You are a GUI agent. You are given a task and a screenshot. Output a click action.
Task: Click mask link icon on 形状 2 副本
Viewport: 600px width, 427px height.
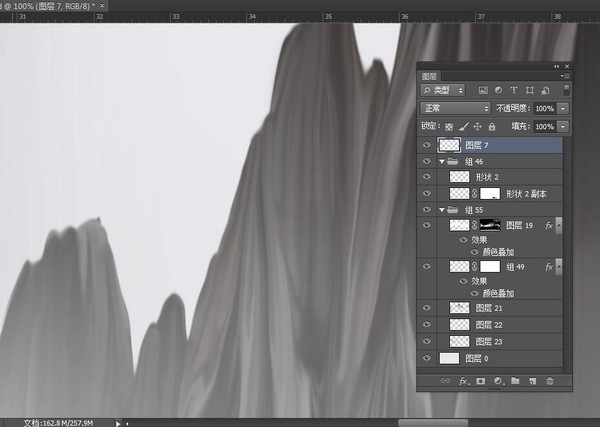[x=474, y=194]
